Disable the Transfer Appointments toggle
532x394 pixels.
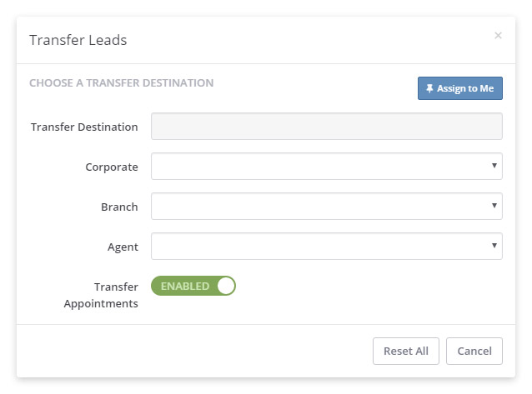193,286
